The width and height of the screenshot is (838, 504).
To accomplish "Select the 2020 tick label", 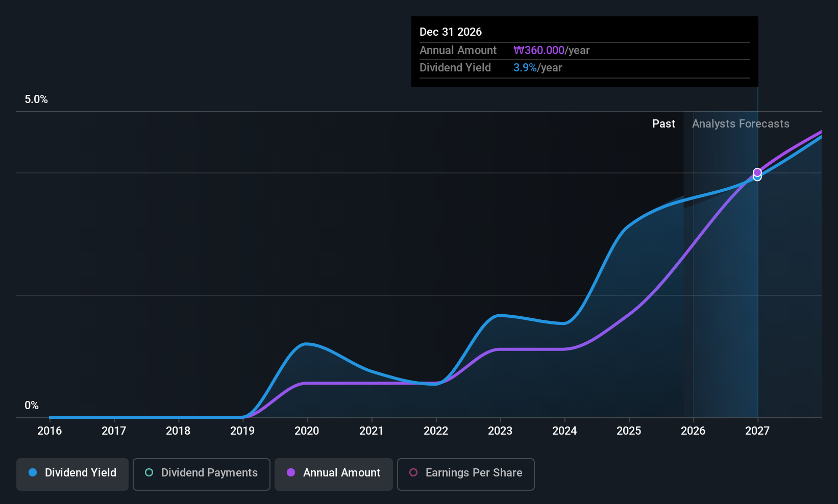I will 307,431.
